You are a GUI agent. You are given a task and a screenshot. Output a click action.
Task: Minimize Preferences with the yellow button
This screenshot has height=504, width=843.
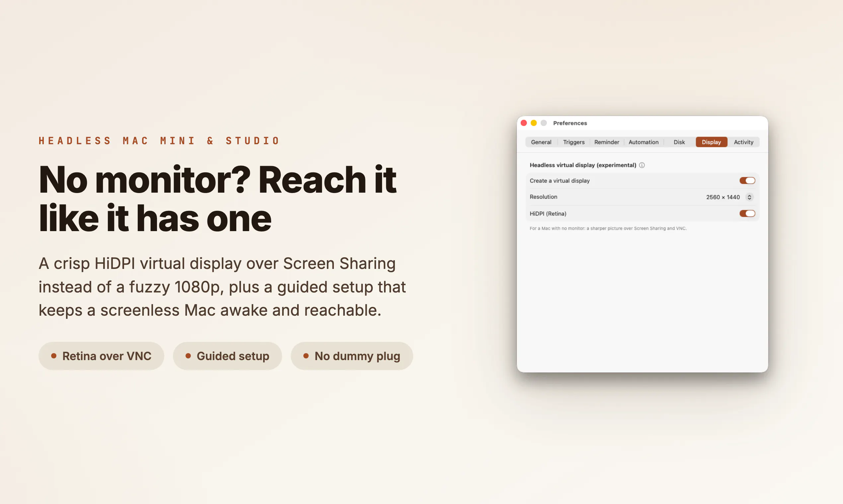534,123
